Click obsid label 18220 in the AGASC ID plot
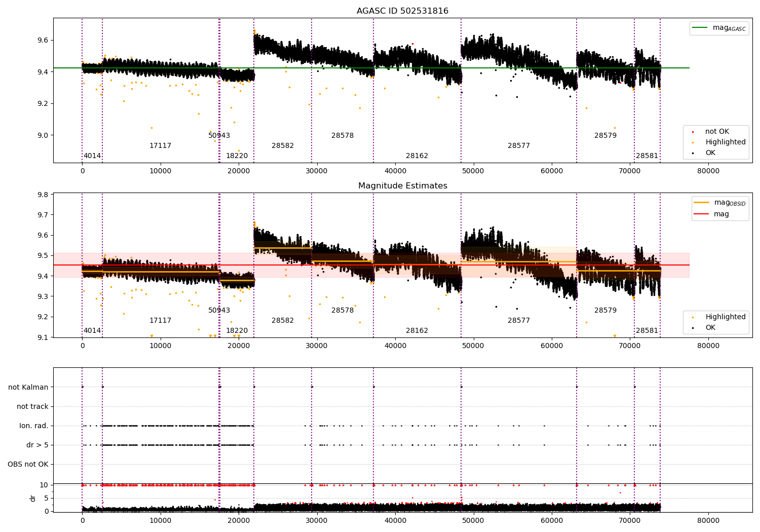 click(237, 156)
